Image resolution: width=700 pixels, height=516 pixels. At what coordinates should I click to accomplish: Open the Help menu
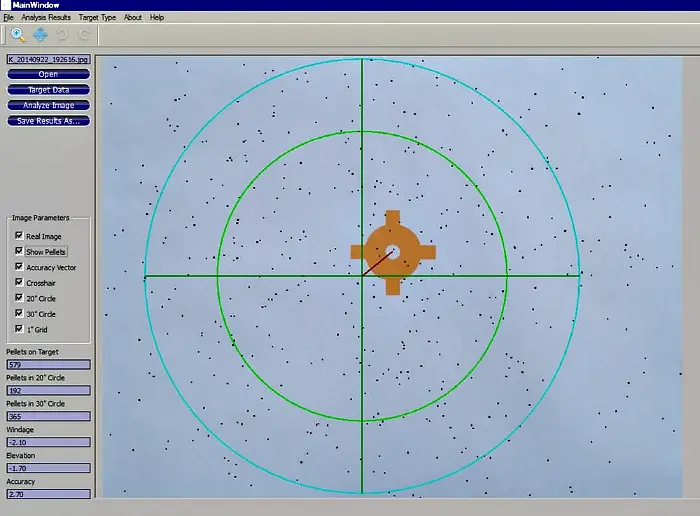point(157,18)
